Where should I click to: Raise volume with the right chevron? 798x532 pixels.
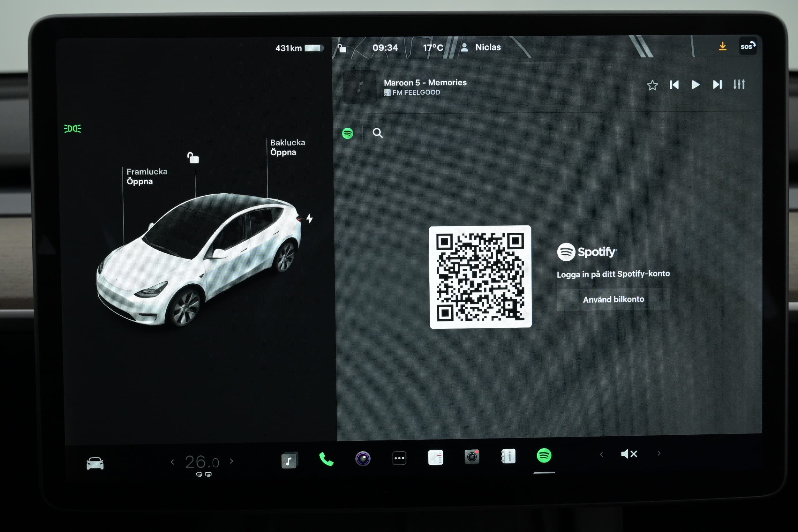pos(659,453)
